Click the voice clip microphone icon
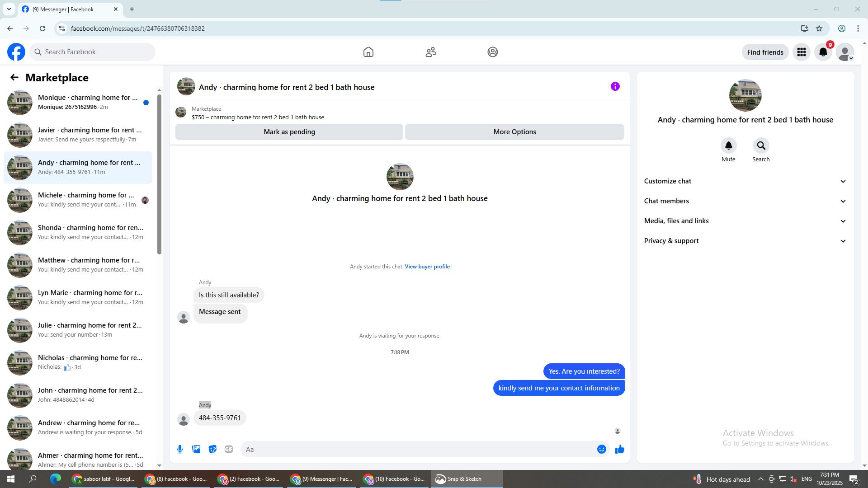The width and height of the screenshot is (868, 488). pyautogui.click(x=180, y=449)
